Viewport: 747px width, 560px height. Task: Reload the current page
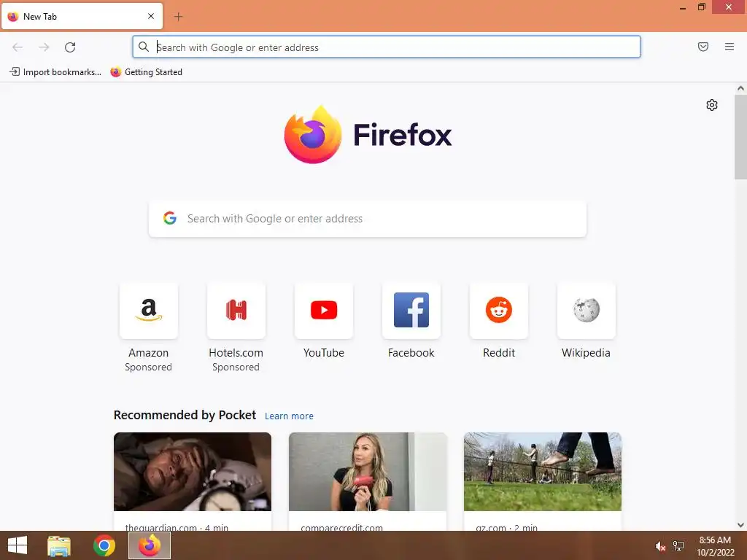point(70,47)
